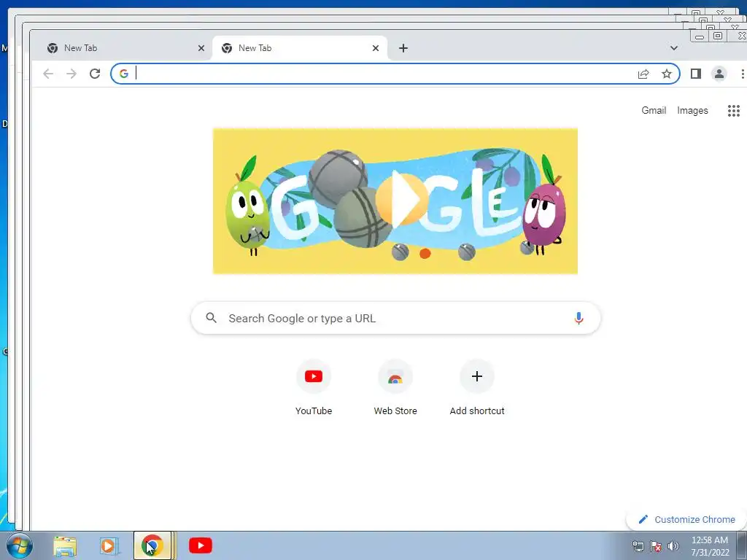The width and height of the screenshot is (747, 560).
Task: Go forward using the browser forward arrow
Action: (x=71, y=74)
